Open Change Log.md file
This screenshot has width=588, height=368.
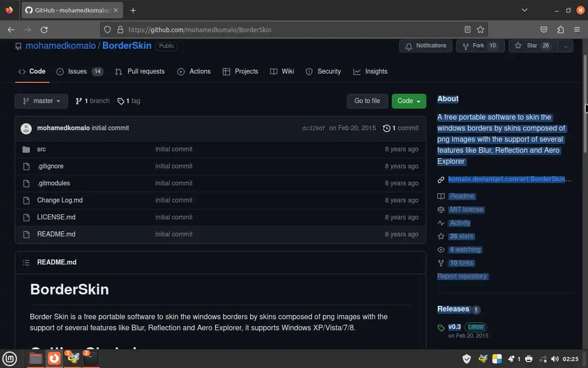pyautogui.click(x=60, y=200)
